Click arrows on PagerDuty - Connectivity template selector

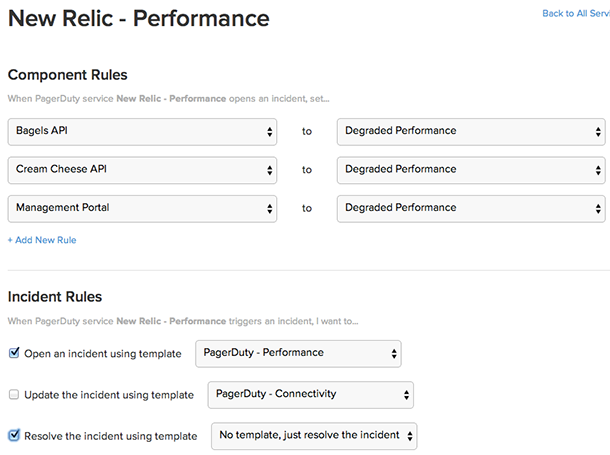406,395
